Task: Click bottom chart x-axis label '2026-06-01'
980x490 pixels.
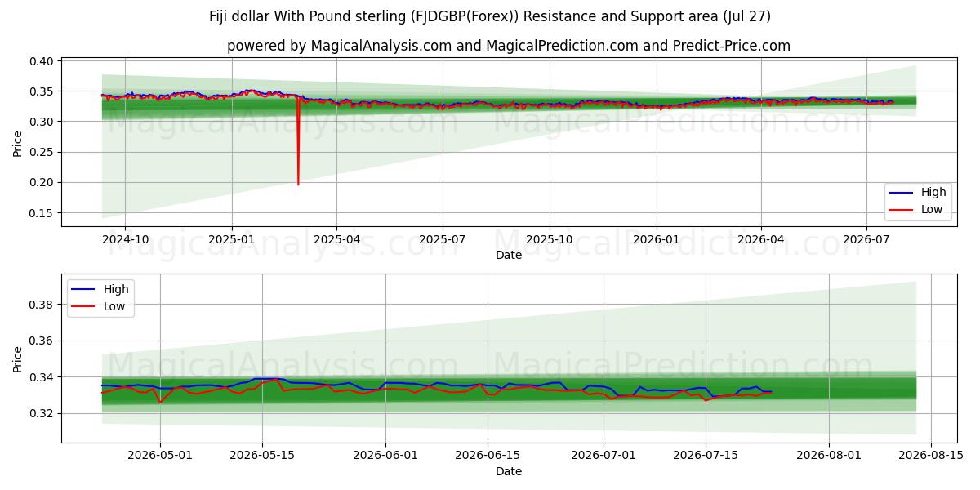Action: [385, 456]
